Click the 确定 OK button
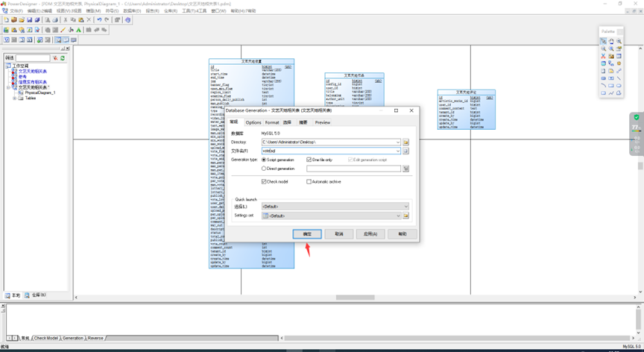 click(x=307, y=233)
